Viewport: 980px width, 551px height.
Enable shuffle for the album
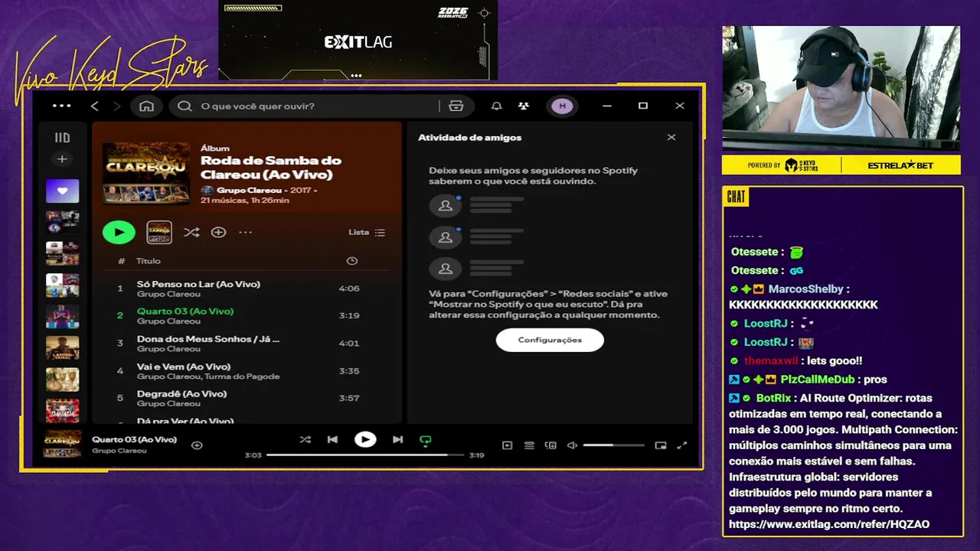[191, 232]
